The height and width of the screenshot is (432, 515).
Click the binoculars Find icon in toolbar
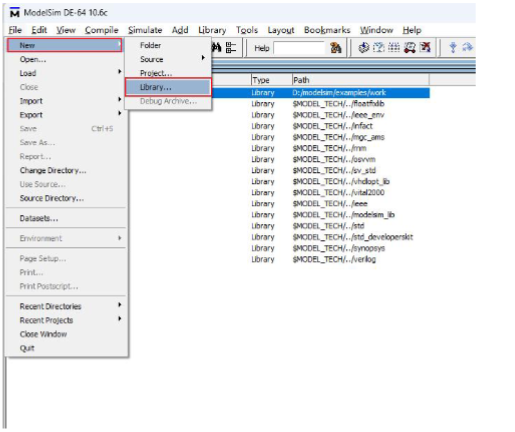216,48
